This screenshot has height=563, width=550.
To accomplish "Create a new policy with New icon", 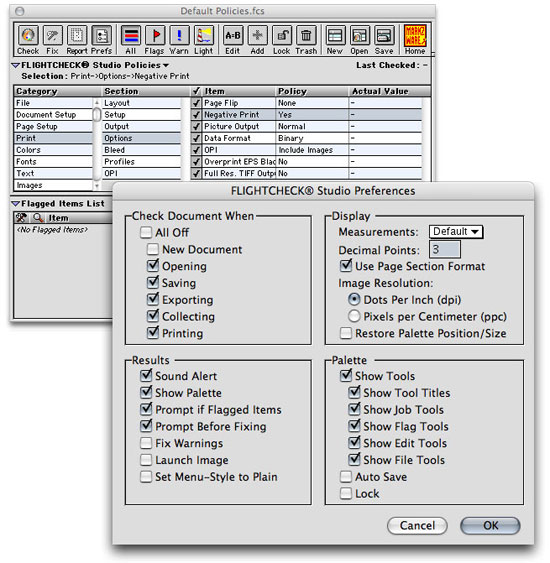I will pyautogui.click(x=335, y=36).
